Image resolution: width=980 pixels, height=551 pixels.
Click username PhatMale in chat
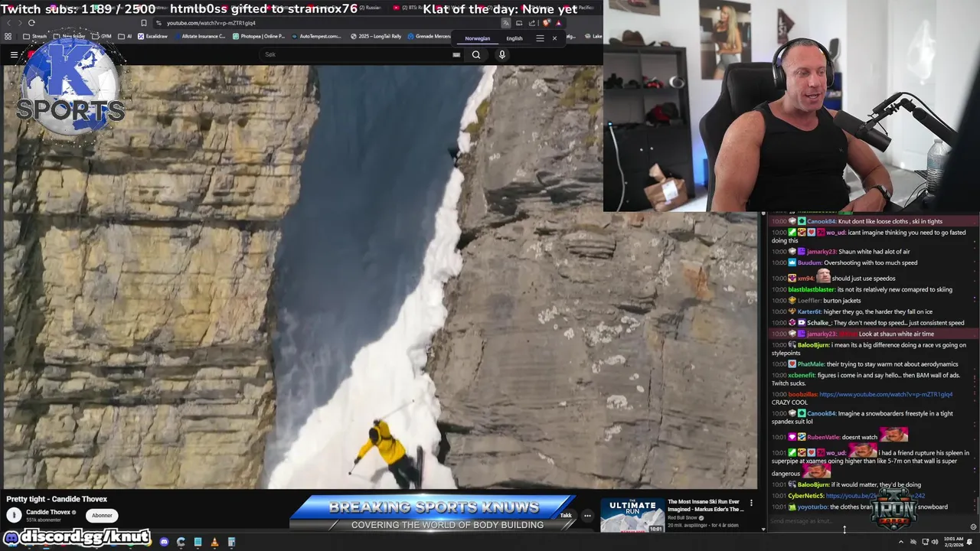811,364
